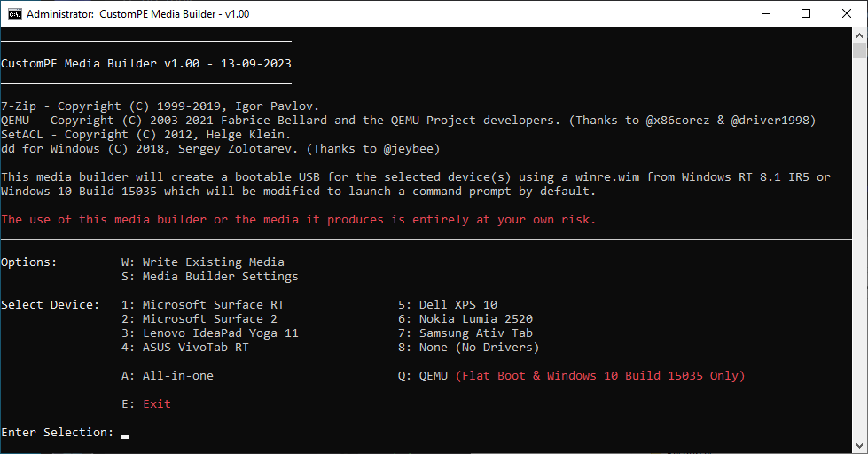Image resolution: width=868 pixels, height=454 pixels.
Task: Minimize the CustomPE Media Builder window
Action: [766, 14]
